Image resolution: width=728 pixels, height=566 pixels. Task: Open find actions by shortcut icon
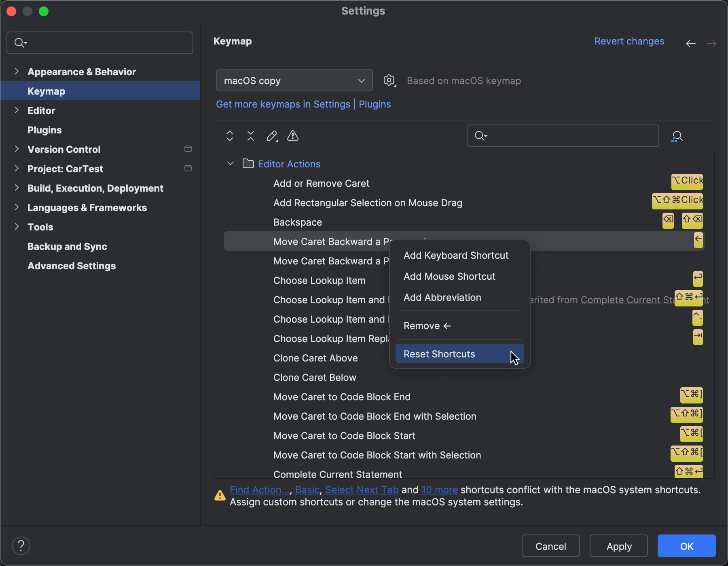[x=677, y=136]
